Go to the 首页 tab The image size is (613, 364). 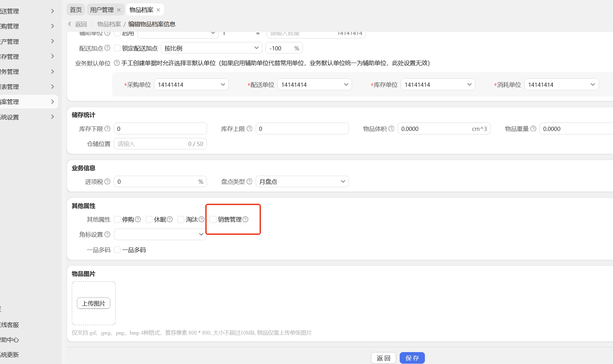76,10
